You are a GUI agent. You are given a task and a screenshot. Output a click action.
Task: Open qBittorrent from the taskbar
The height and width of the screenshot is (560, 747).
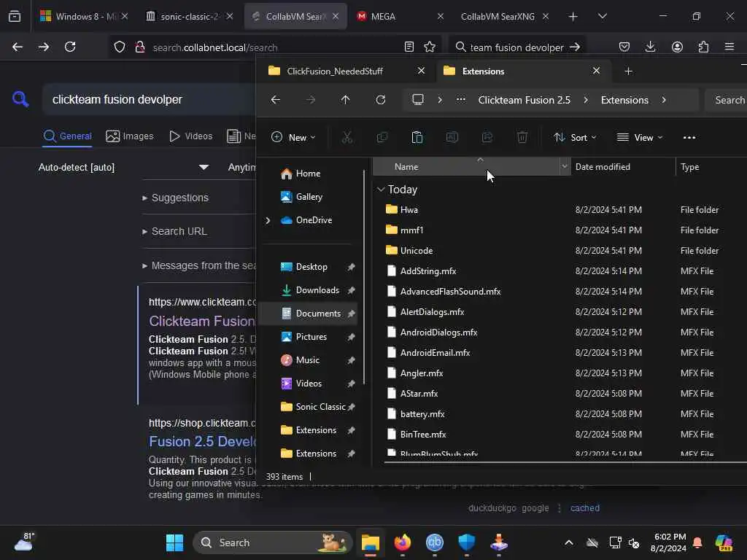tap(435, 542)
